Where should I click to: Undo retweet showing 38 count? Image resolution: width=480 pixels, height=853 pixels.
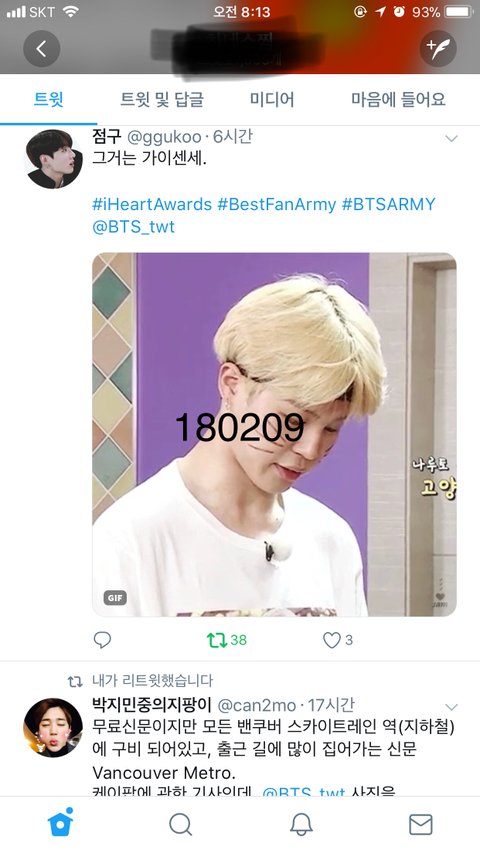point(226,640)
